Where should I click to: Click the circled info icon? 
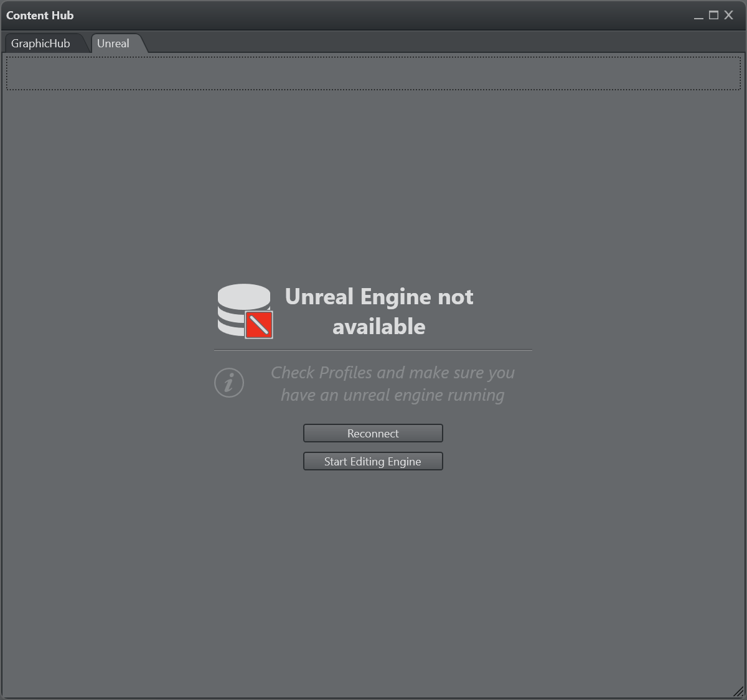click(229, 382)
